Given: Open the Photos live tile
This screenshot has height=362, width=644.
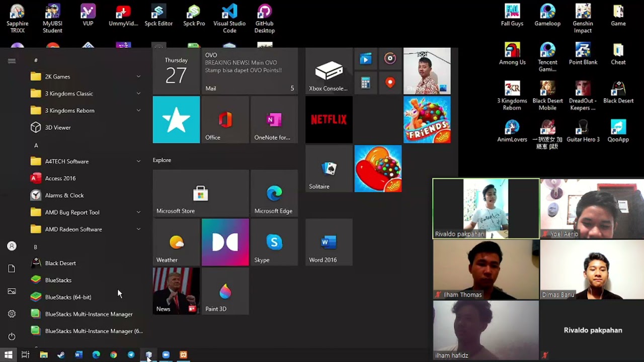Looking at the screenshot, I should coord(427,71).
